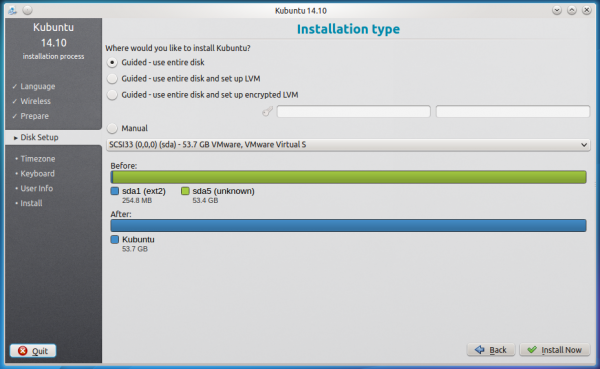The image size is (600, 369).
Task: Select the Timezone step in sidebar
Action: (38, 158)
